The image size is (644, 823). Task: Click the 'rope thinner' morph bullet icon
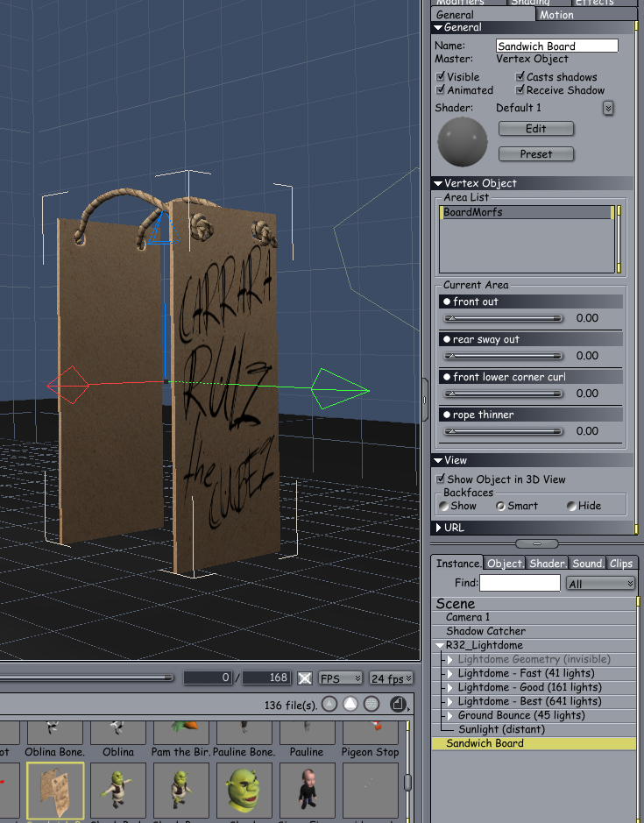pos(447,415)
